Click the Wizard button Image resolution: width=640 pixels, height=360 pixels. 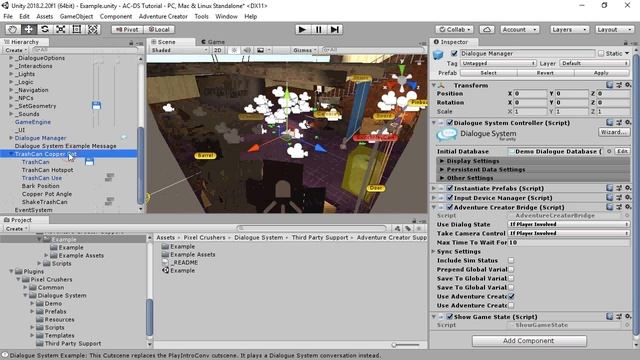[614, 132]
